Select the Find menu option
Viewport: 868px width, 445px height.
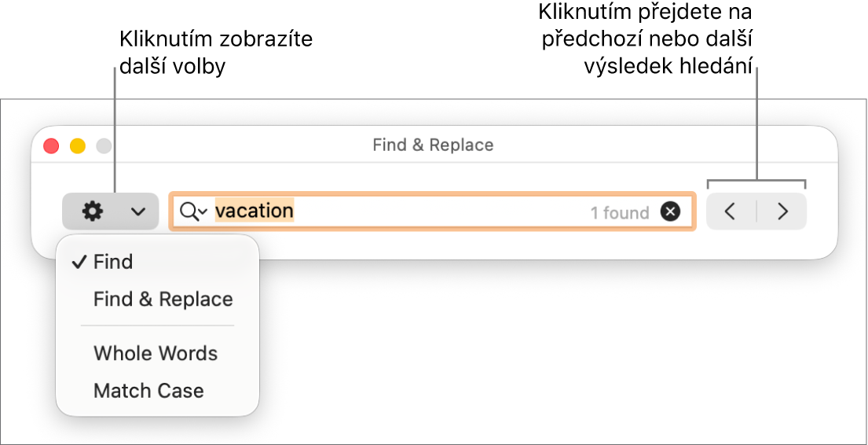(113, 262)
